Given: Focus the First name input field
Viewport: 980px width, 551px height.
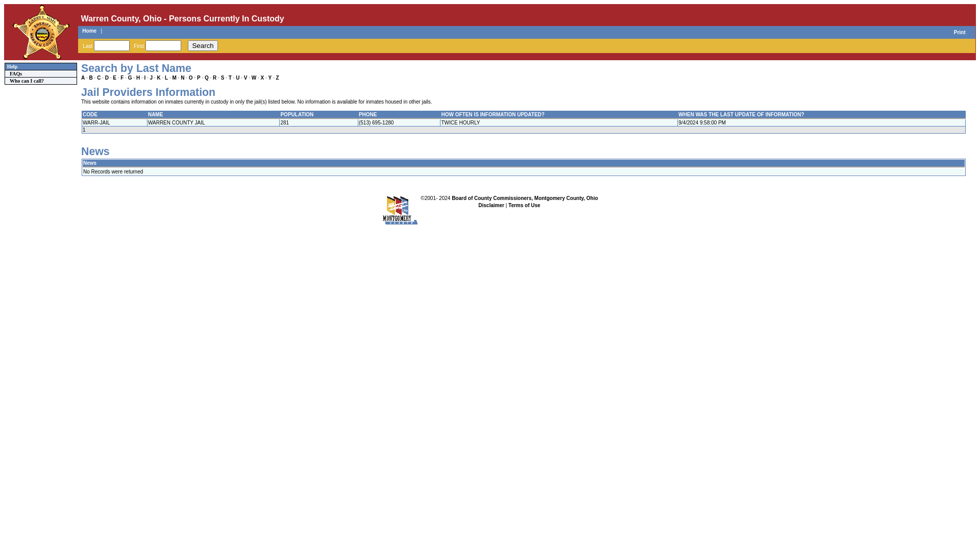Looking at the screenshot, I should tap(163, 46).
